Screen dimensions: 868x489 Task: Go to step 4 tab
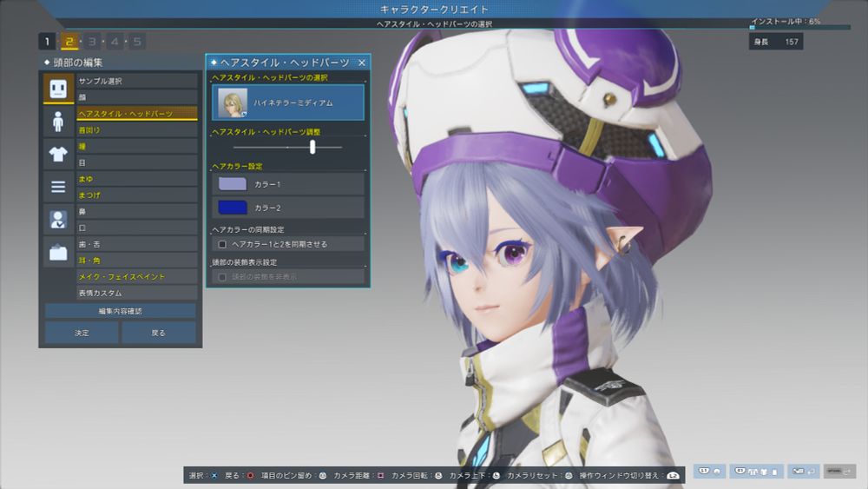115,42
